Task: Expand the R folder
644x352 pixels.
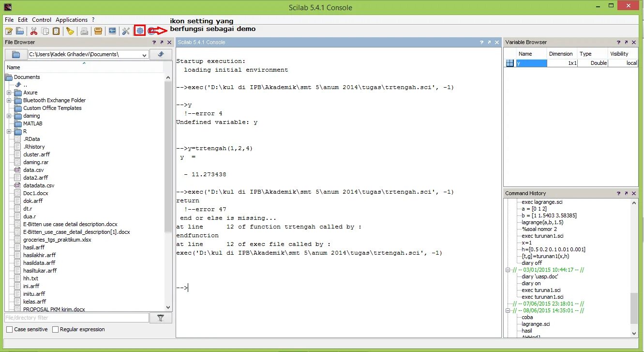Action: 9,131
